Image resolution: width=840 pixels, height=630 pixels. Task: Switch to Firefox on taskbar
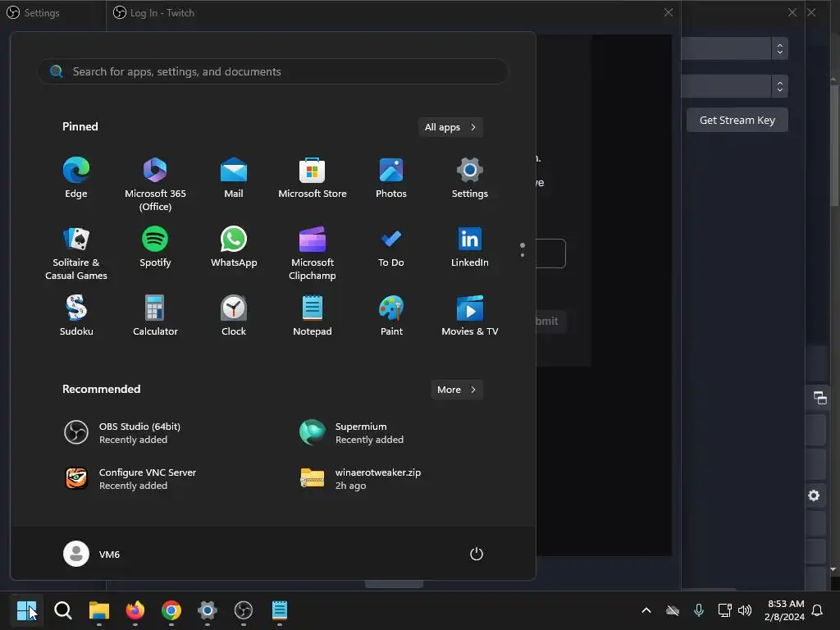[135, 610]
